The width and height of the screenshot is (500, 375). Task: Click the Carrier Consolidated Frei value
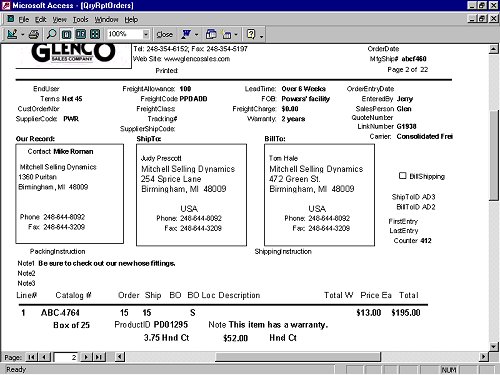tap(424, 137)
